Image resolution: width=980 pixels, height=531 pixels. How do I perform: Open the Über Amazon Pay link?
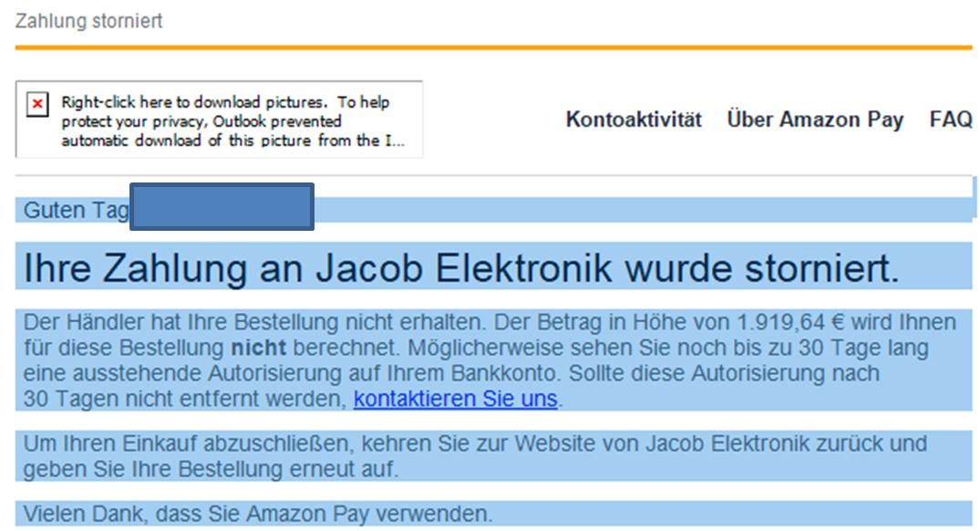(815, 120)
